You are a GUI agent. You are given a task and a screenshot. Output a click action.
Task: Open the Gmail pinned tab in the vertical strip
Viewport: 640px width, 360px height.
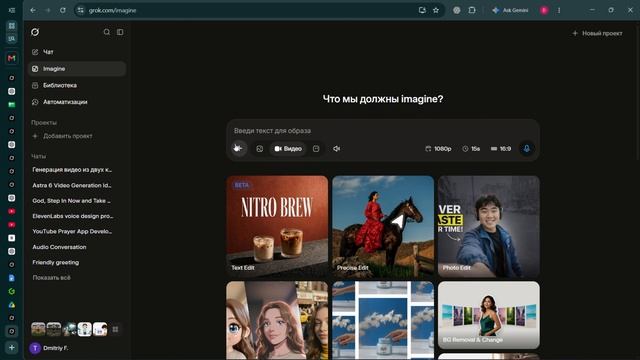pos(11,58)
